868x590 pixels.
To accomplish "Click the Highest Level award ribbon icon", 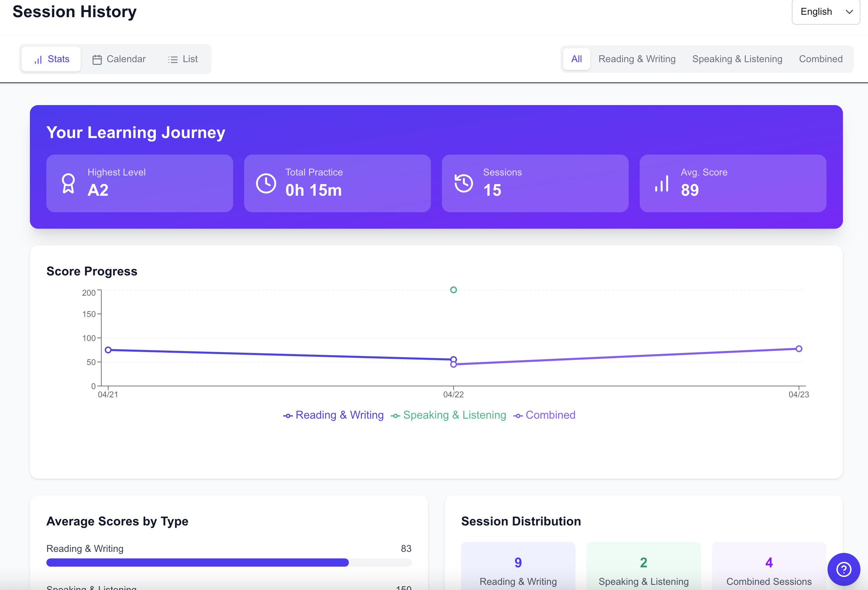I will point(68,183).
